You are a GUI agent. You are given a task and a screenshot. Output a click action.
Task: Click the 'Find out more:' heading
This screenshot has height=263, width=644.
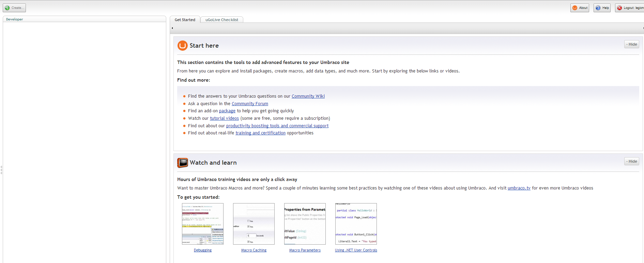[x=194, y=80]
